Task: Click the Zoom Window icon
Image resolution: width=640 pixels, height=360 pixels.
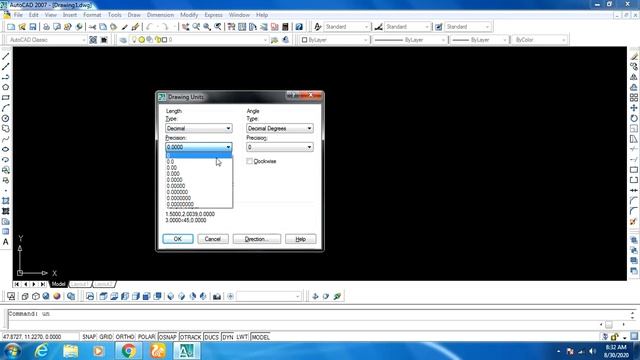Action: tap(207, 27)
